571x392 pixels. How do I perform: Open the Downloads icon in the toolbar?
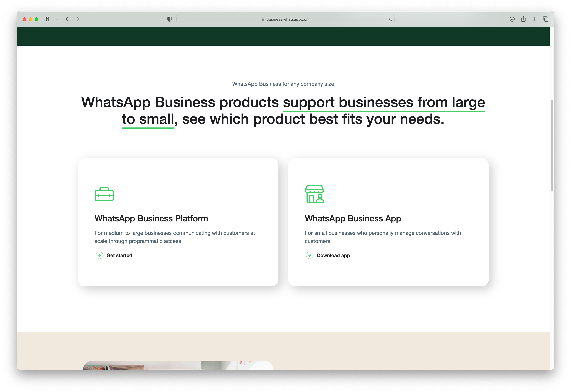(512, 19)
